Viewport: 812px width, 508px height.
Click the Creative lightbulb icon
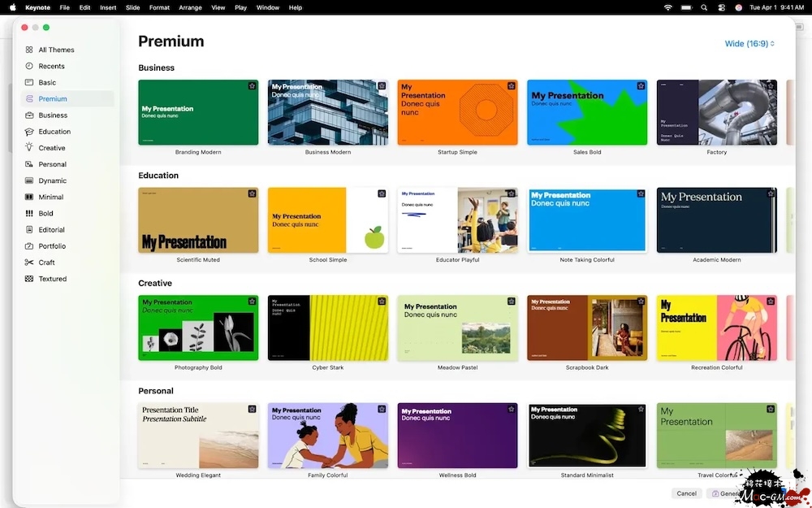pos(29,148)
